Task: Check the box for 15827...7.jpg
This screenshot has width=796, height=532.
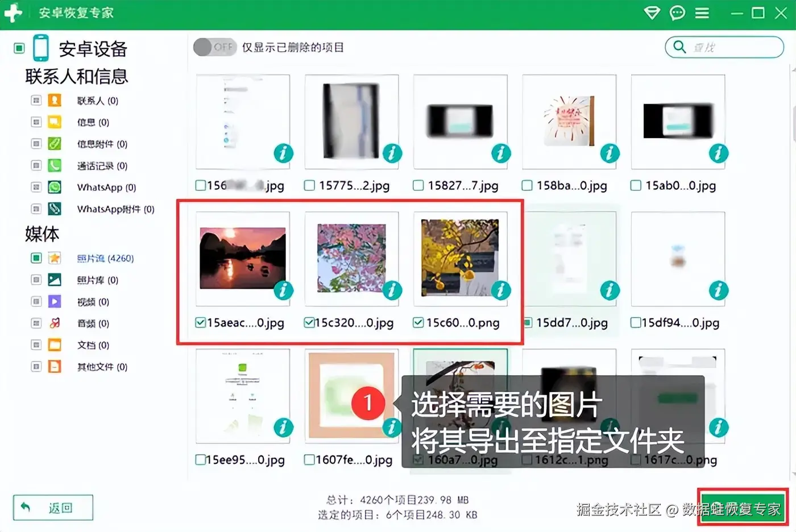Action: click(x=418, y=185)
